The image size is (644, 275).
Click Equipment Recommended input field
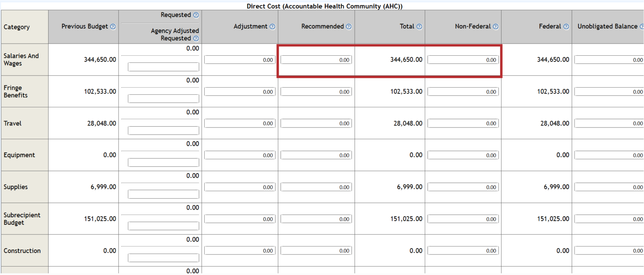click(x=316, y=156)
